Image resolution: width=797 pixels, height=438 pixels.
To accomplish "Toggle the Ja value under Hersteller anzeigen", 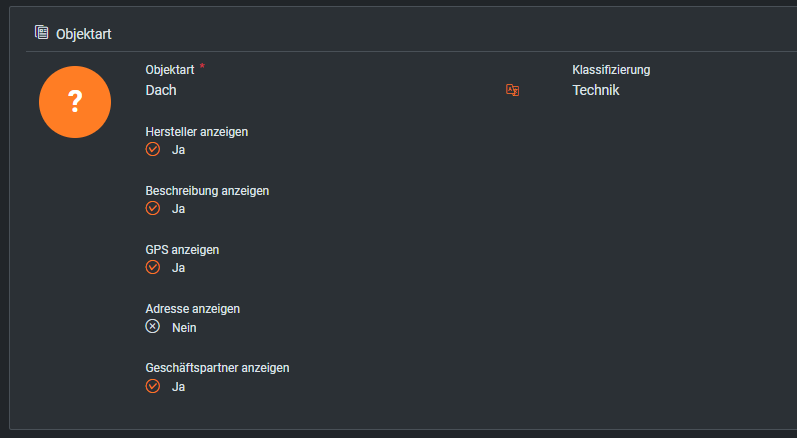I will click(x=179, y=150).
